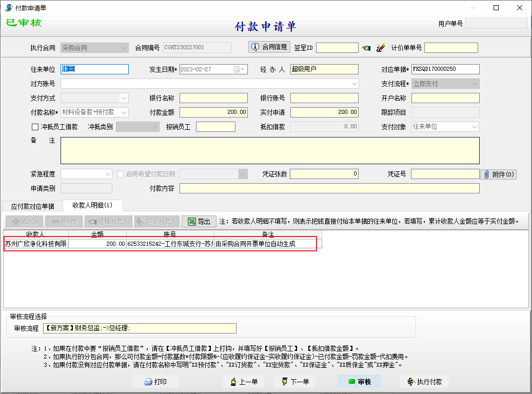Expand the 支付对象 dropdown

tap(475, 127)
